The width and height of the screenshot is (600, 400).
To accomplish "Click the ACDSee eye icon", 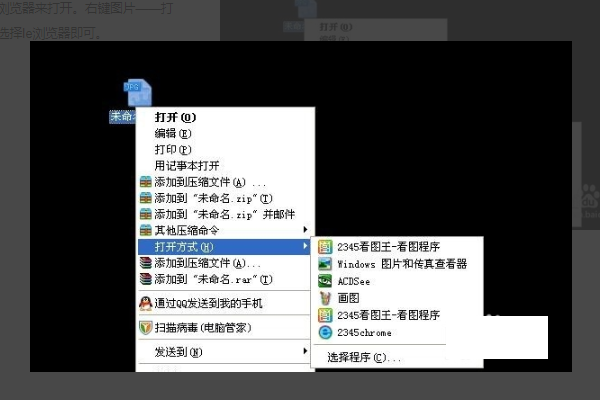I will (325, 281).
